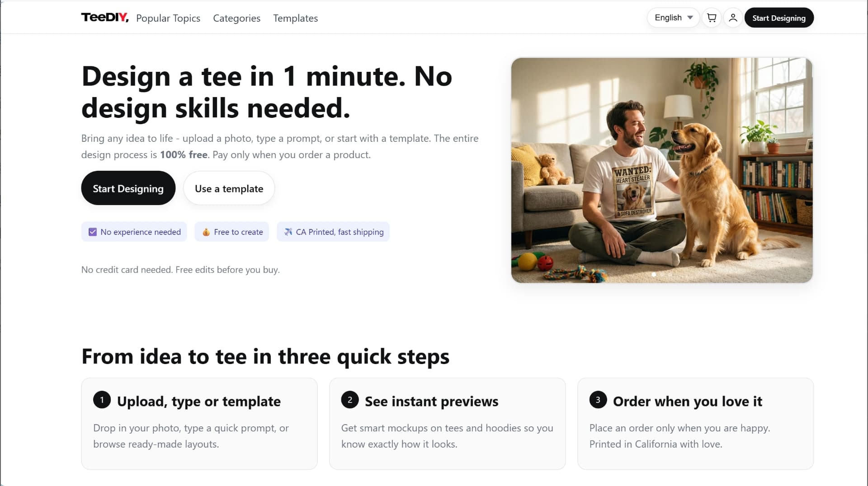
Task: Open the Templates menu
Action: [x=295, y=18]
